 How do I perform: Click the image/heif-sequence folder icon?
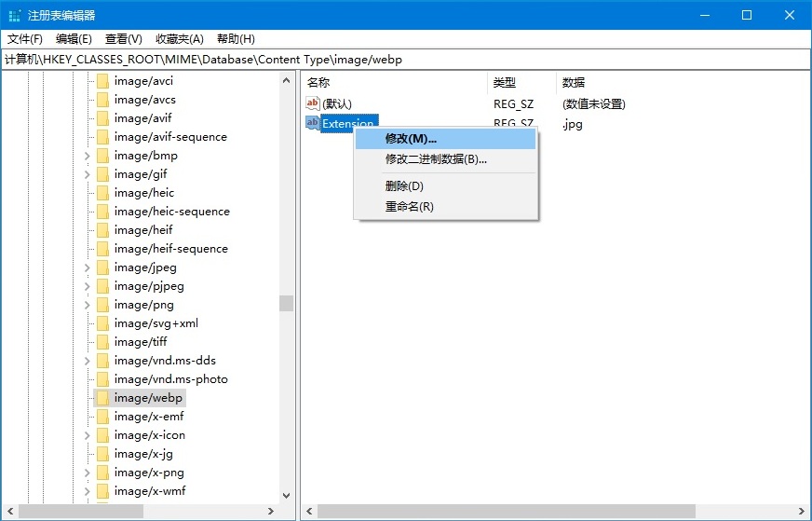coord(102,249)
